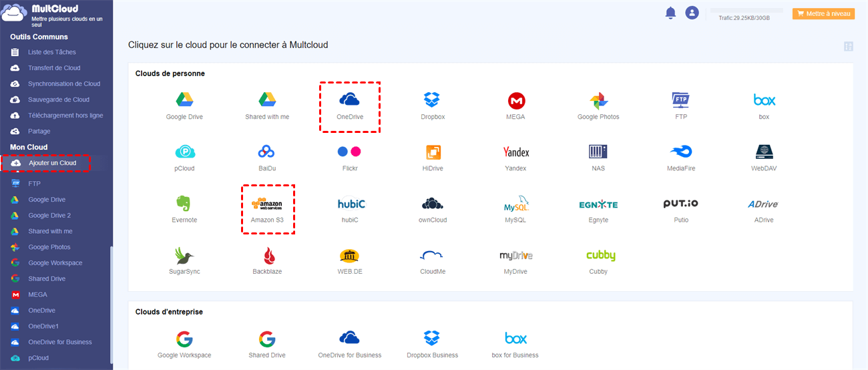Viewport: 868px width, 370px height.
Task: Choose hubiC cloud
Action: (351, 209)
